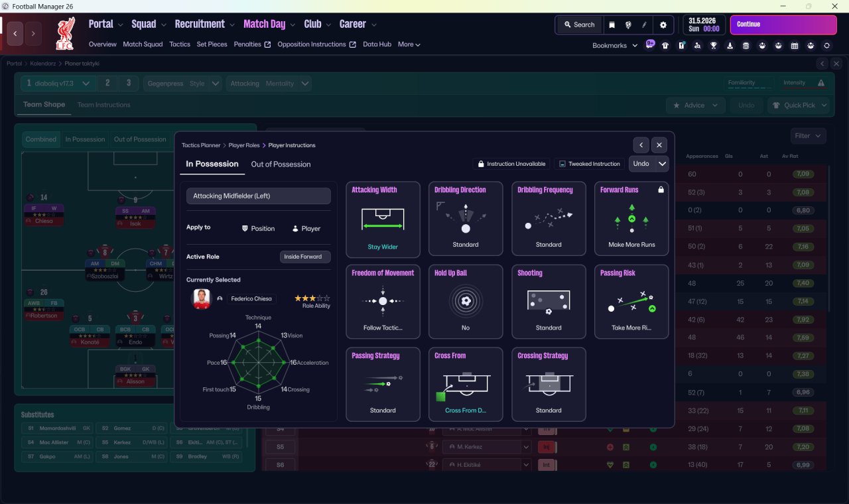Screen dimensions: 849x504
Task: Open the Passing Risk instruction card
Action: (x=631, y=302)
